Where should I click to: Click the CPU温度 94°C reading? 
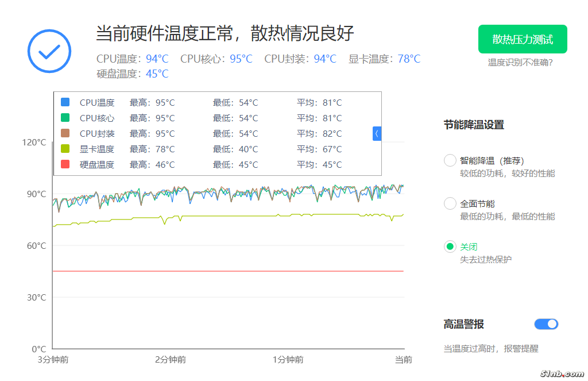[x=157, y=59]
